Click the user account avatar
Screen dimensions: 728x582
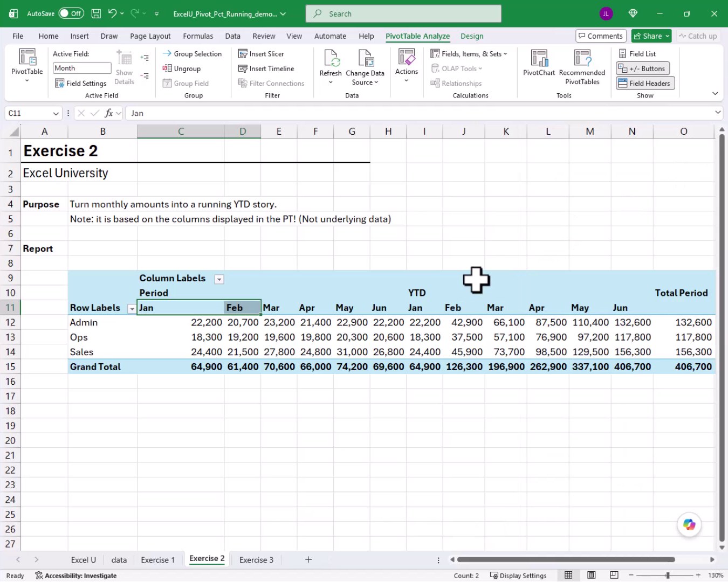[606, 13]
